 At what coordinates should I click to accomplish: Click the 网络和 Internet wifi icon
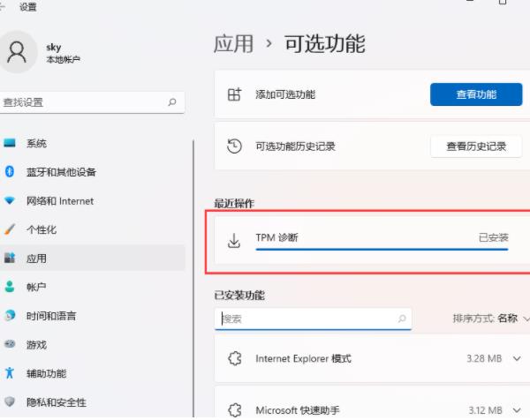(10, 200)
